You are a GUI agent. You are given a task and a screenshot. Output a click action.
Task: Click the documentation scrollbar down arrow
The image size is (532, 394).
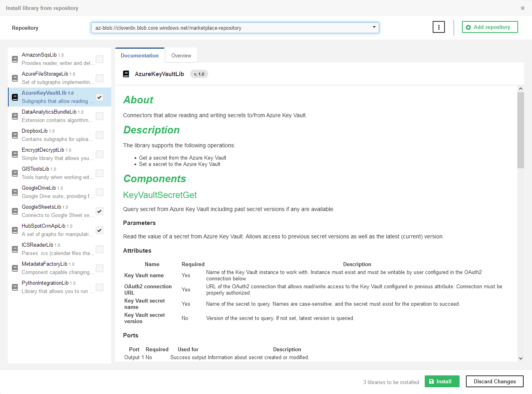(521, 358)
